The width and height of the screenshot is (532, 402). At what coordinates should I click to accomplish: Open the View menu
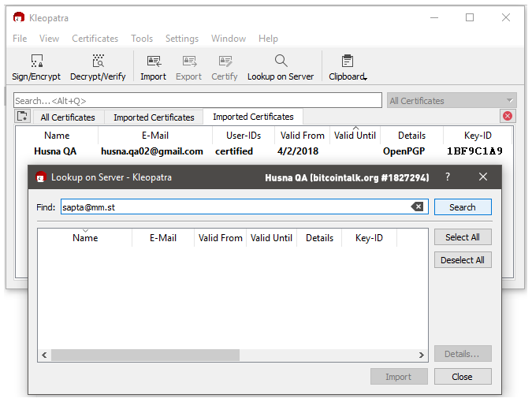click(49, 39)
